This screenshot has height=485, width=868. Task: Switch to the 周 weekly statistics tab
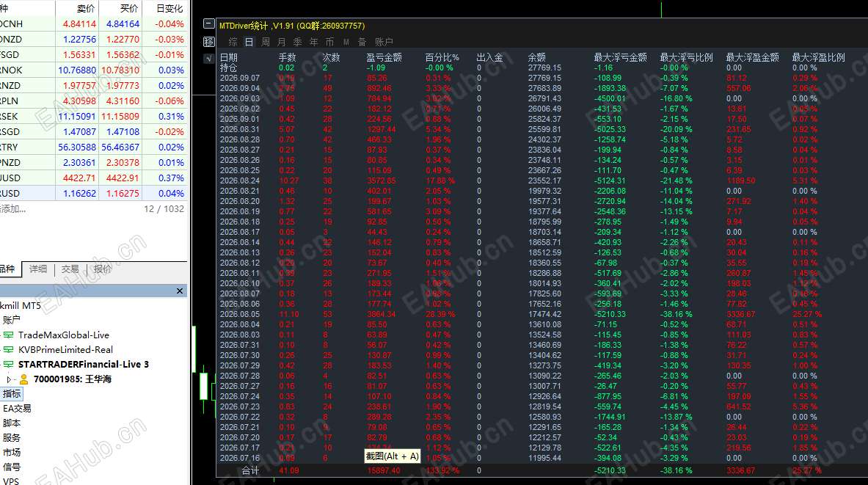266,42
